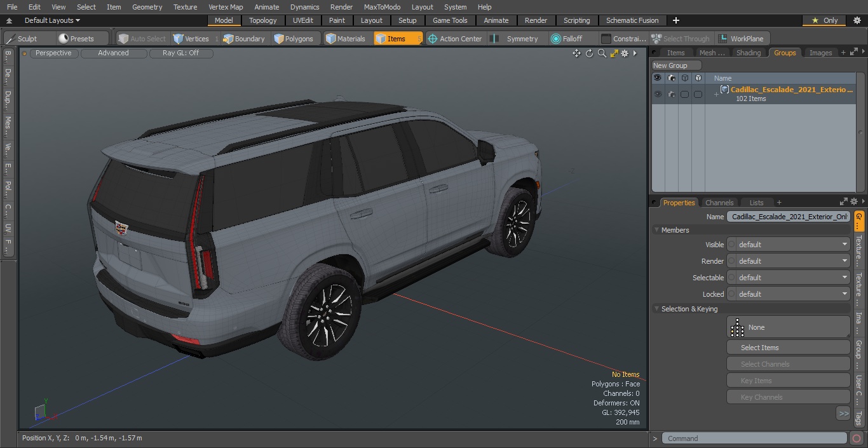The image size is (868, 448).
Task: Add a new layout tab with plus
Action: pyautogui.click(x=675, y=20)
